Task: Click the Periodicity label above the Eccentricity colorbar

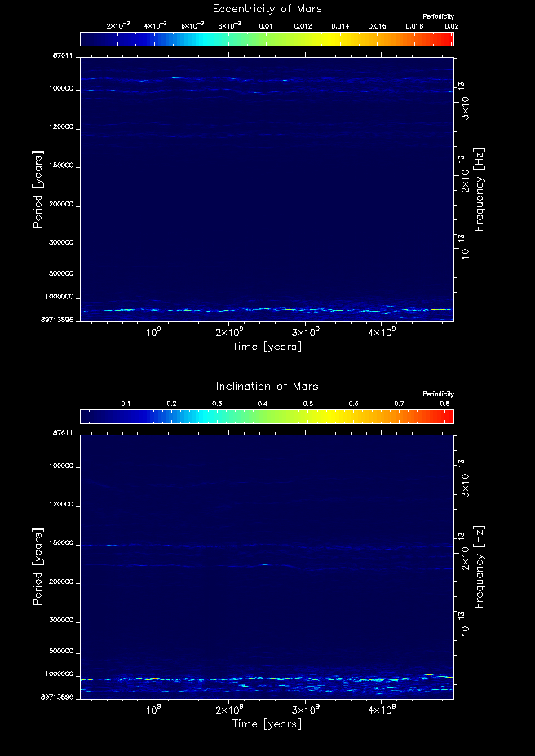Action: click(x=438, y=17)
